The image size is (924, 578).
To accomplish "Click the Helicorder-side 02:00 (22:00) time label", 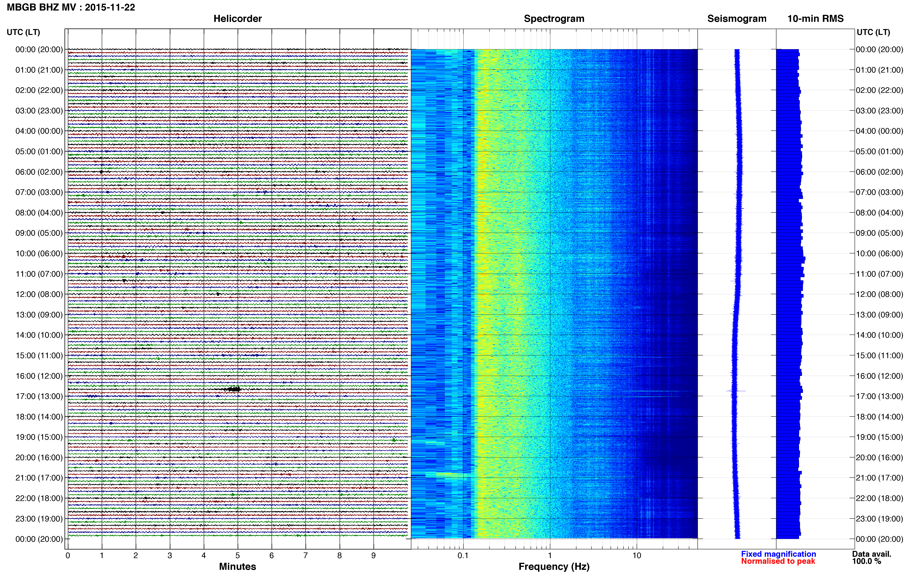I will (x=39, y=90).
